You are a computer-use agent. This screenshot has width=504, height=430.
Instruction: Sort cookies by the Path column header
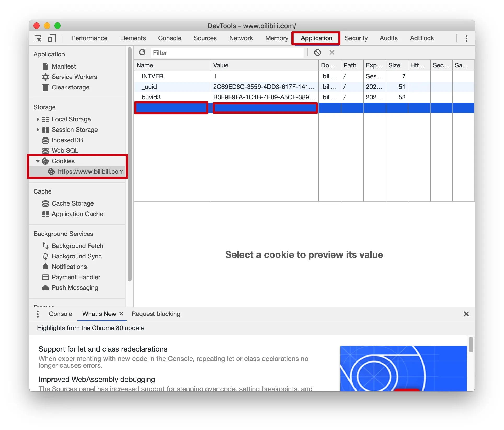352,65
